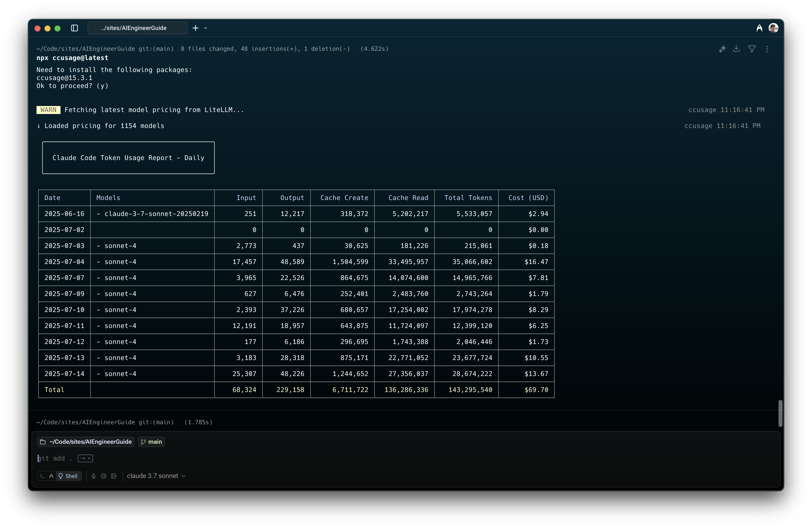
Task: Toggle the sidebar panel icon
Action: tap(74, 28)
